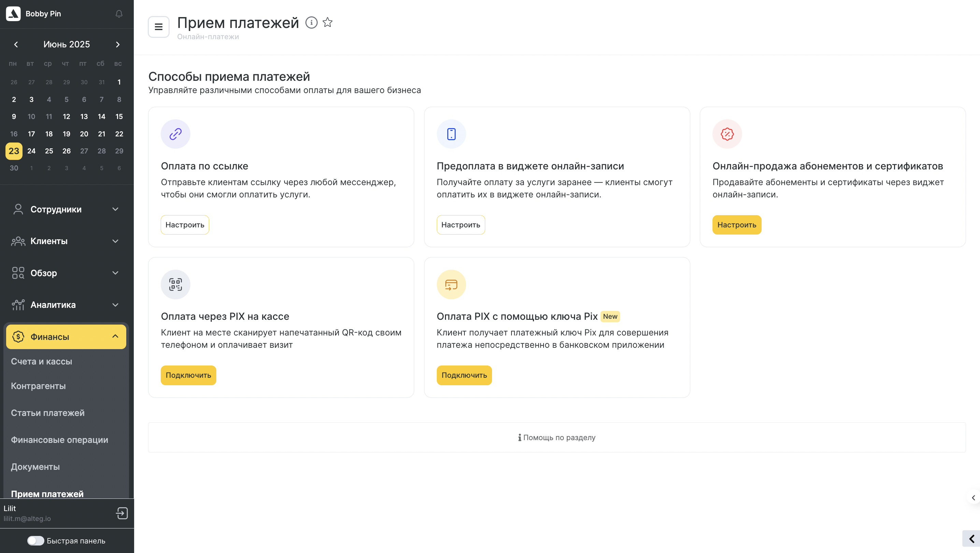The height and width of the screenshot is (553, 980).
Task: Click Подключить for Оплата через PIX на кассе
Action: point(188,375)
